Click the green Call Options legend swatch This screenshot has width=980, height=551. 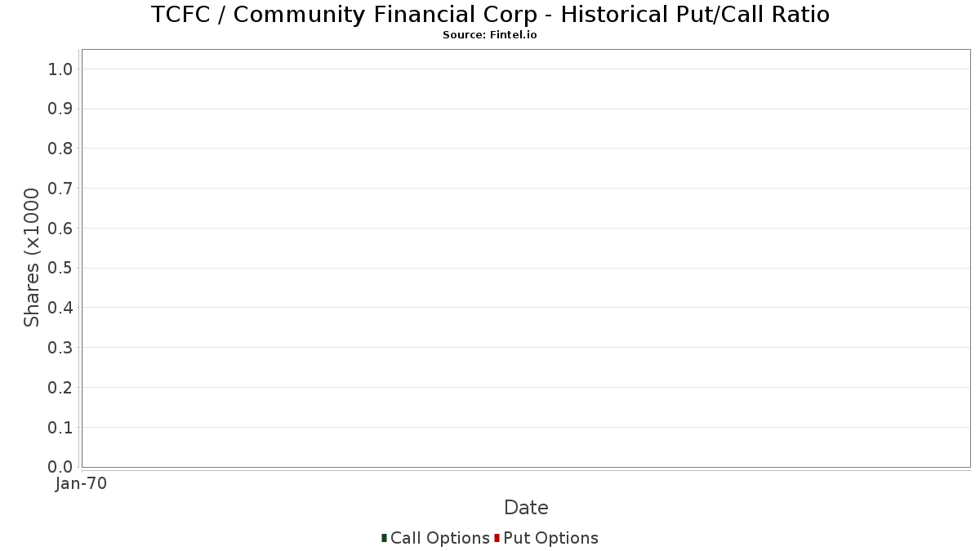[x=384, y=538]
